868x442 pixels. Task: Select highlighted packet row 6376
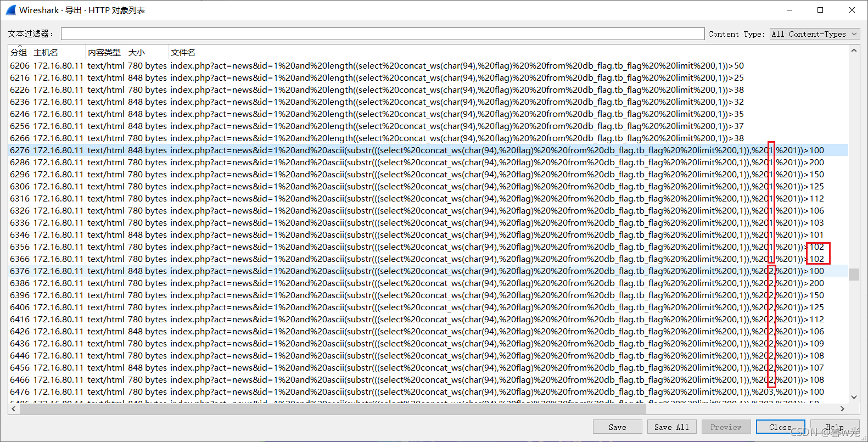pos(428,271)
